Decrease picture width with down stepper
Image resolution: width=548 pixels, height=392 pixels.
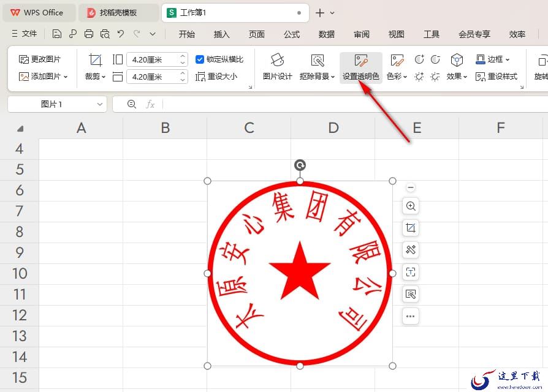183,80
